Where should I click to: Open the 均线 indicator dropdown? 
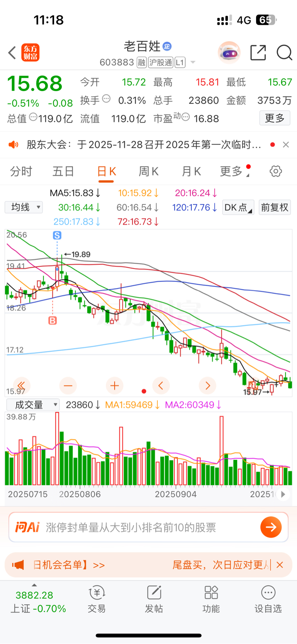point(24,207)
